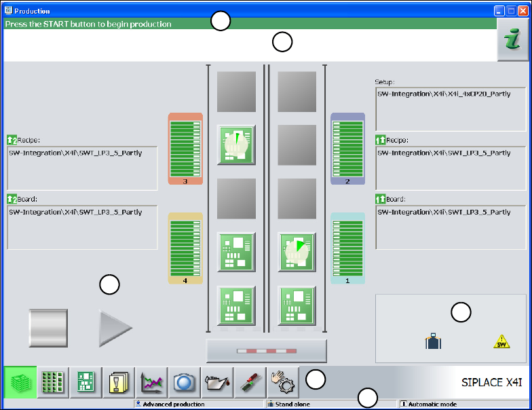The image size is (532, 410).
Task: Click the 'Setup:' label
Action: 384,81
